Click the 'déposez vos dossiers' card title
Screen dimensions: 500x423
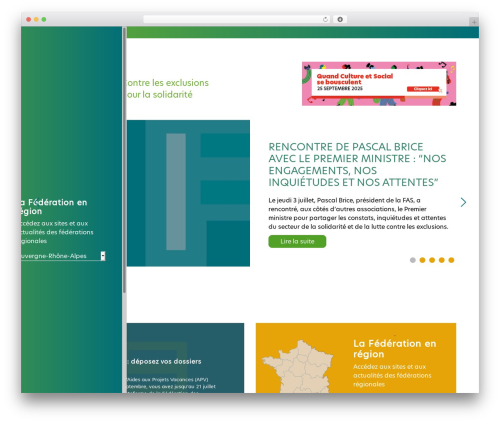[166, 361]
